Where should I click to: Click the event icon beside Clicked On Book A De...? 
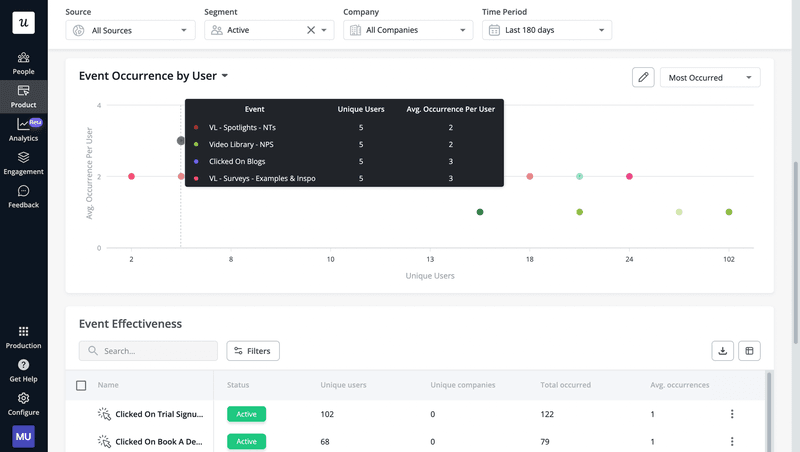[x=104, y=441]
